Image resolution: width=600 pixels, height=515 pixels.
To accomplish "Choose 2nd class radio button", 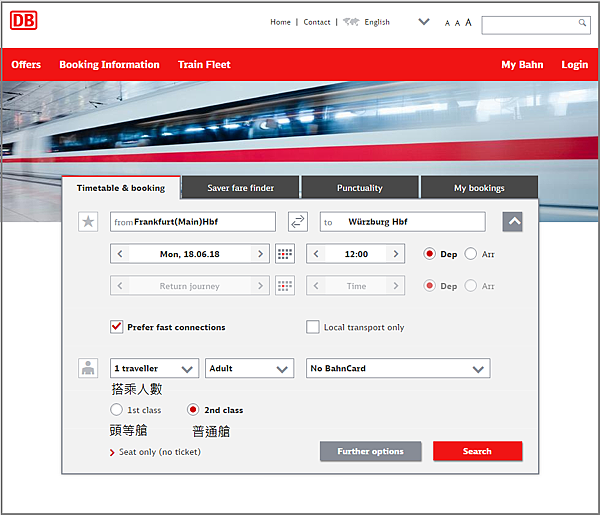I will coord(193,410).
